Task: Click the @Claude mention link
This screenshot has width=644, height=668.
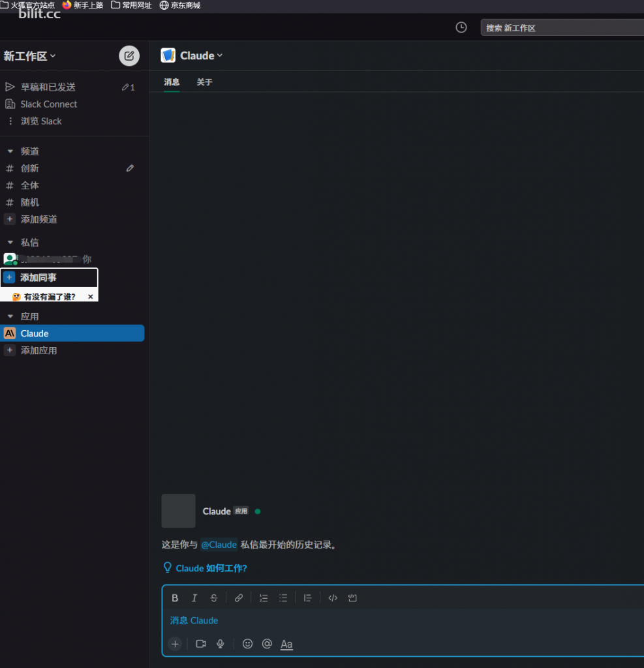Action: (219, 545)
